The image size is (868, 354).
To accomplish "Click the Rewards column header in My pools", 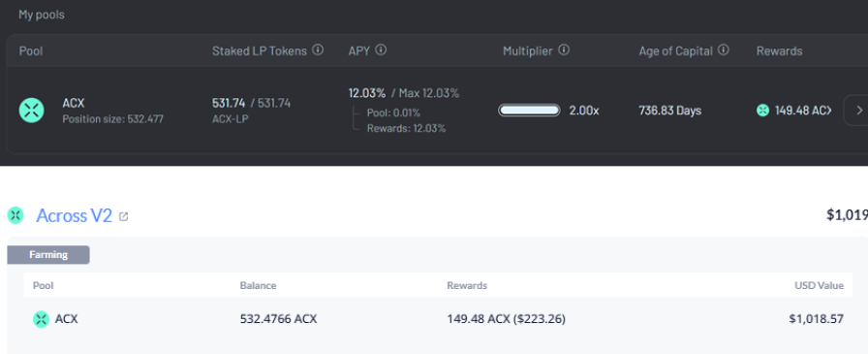I will pyautogui.click(x=780, y=51).
